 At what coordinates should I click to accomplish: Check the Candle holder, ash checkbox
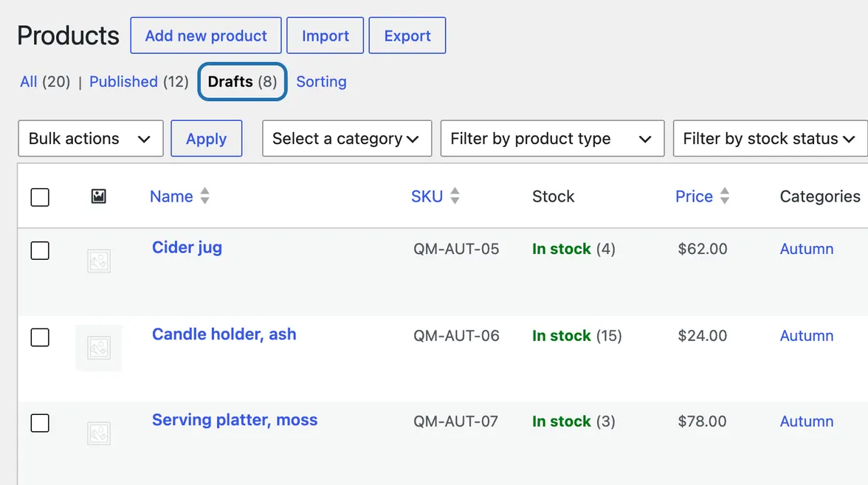pyautogui.click(x=40, y=337)
